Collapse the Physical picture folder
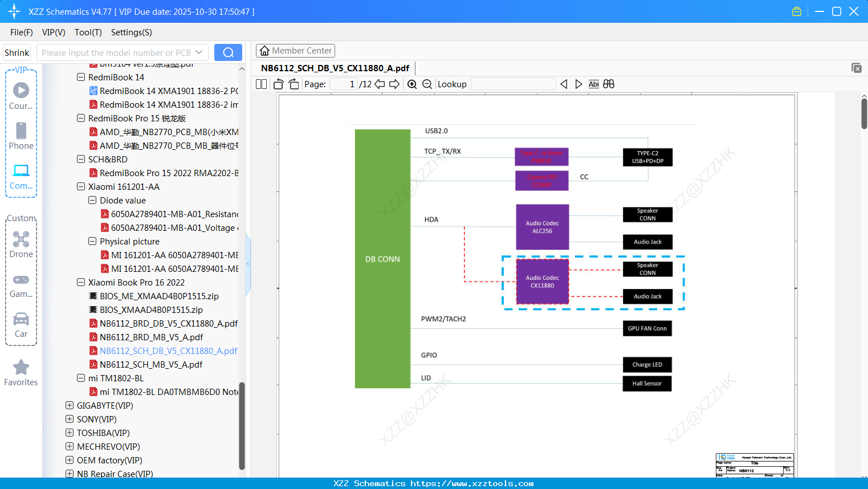The height and width of the screenshot is (489, 868). [x=92, y=241]
